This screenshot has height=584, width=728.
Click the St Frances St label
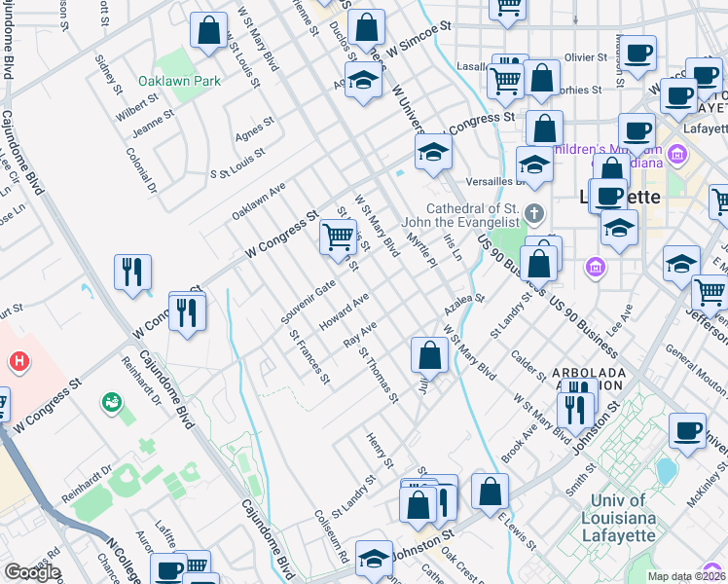point(309,357)
